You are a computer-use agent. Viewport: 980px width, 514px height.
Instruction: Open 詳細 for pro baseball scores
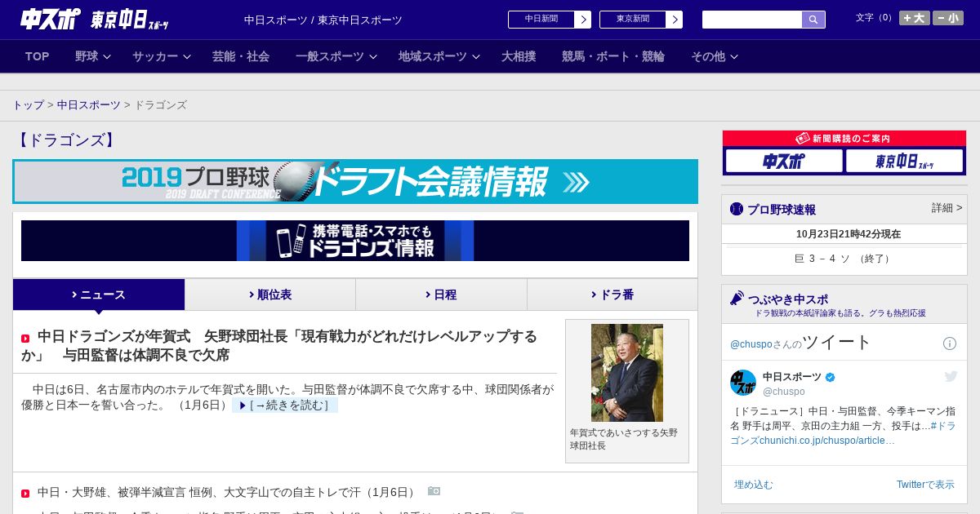[x=947, y=208]
